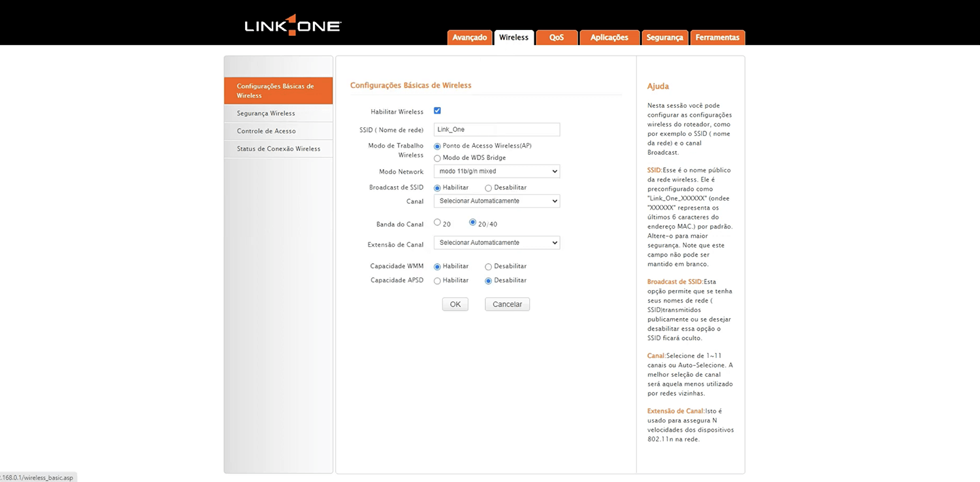Open Controle de Acesso sidebar item
The image size is (980, 482).
click(x=267, y=131)
